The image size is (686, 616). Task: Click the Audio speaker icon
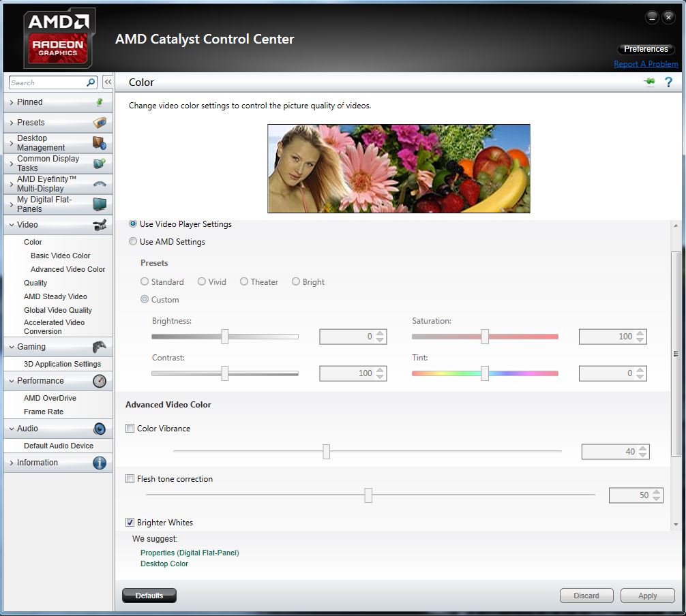click(100, 429)
